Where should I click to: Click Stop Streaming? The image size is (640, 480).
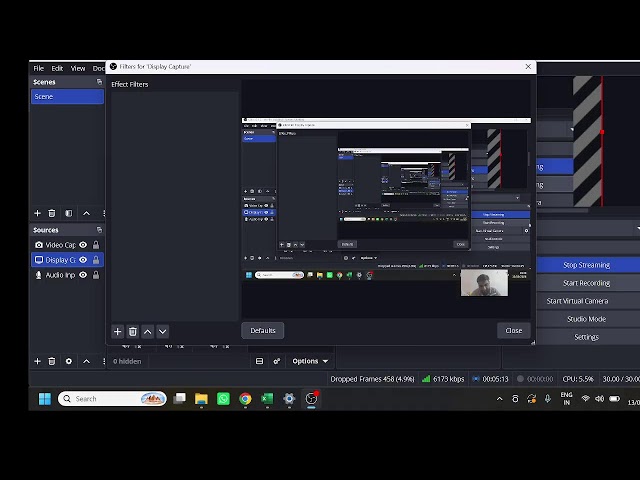click(587, 265)
